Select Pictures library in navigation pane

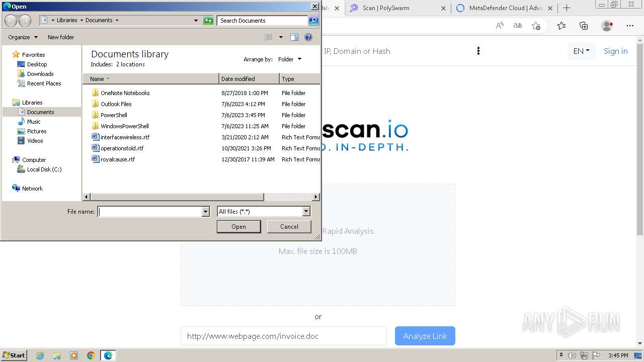pos(37,131)
